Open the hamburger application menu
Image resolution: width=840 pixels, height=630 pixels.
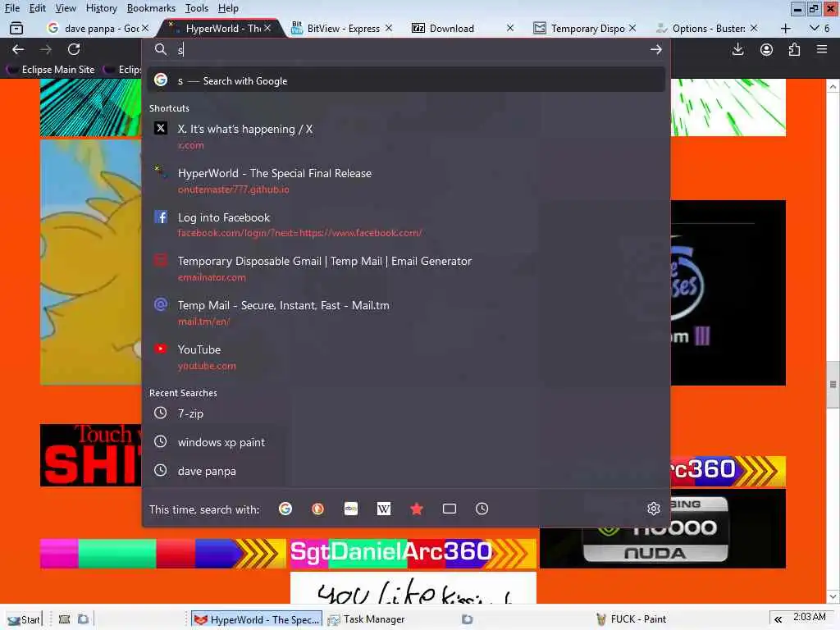[822, 49]
